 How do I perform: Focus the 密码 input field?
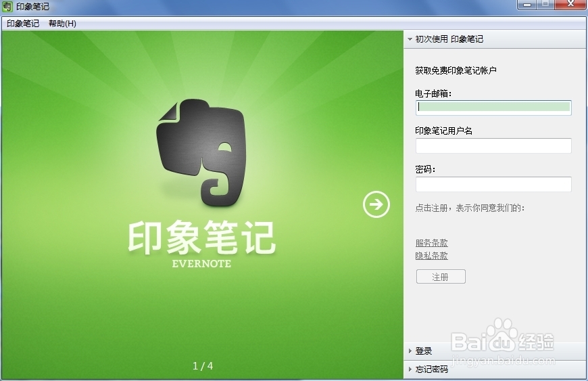[493, 184]
